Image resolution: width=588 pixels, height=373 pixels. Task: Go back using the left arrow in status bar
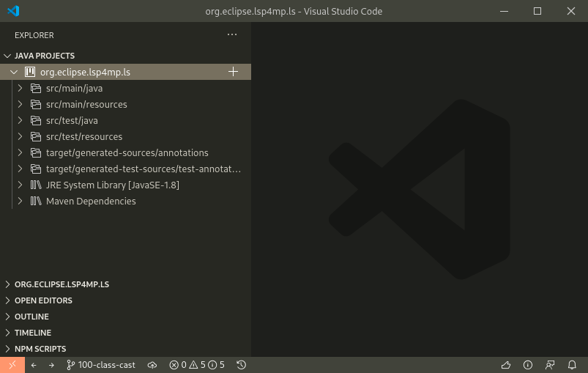(x=34, y=365)
